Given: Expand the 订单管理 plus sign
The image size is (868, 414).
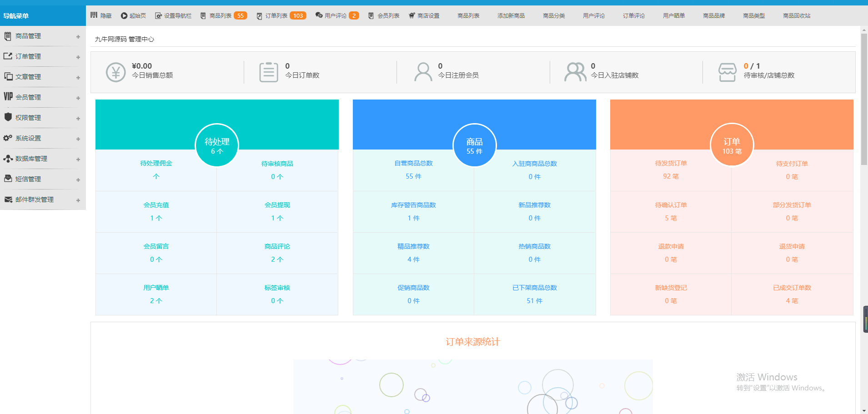Looking at the screenshot, I should coord(78,57).
